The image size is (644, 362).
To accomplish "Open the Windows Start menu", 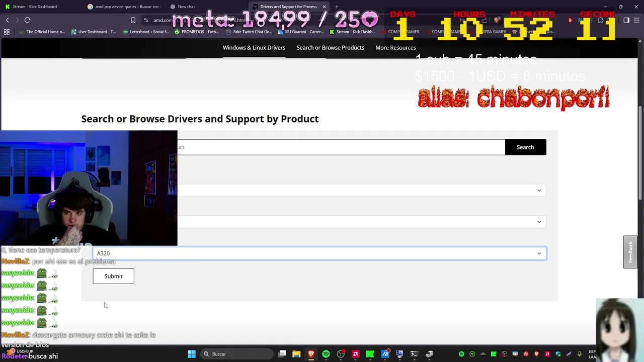I will click(x=191, y=354).
